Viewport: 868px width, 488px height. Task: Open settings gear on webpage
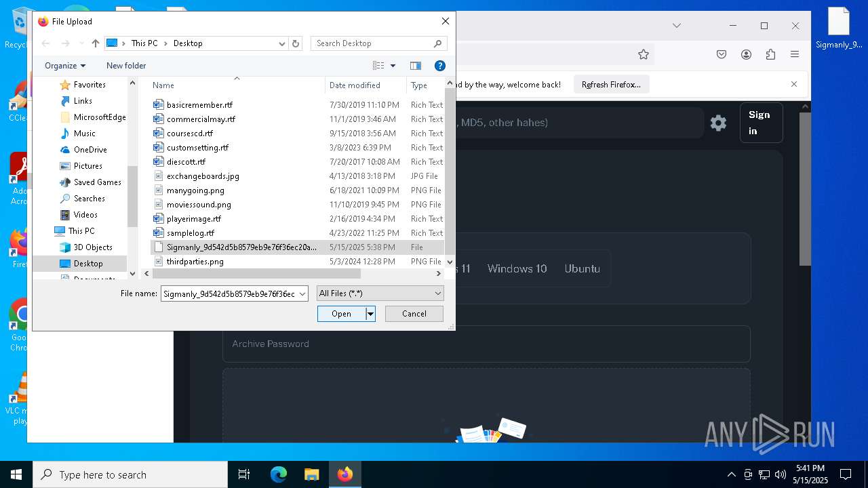[718, 123]
